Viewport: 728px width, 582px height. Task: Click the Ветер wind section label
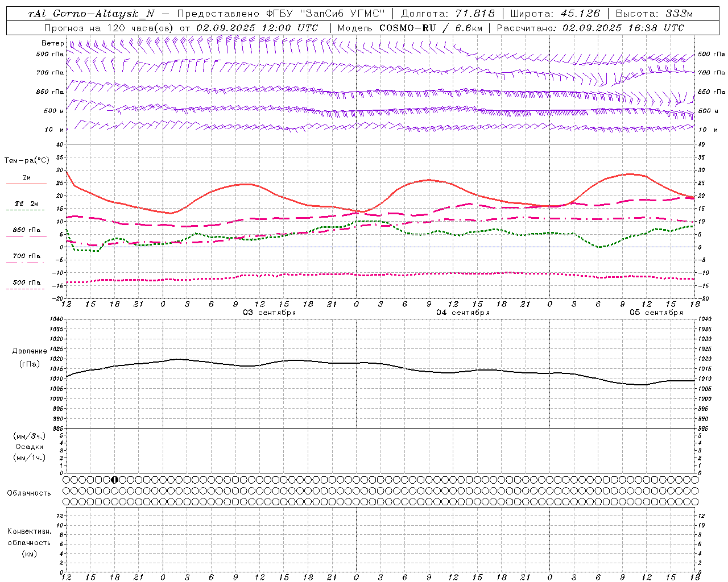pyautogui.click(x=52, y=43)
